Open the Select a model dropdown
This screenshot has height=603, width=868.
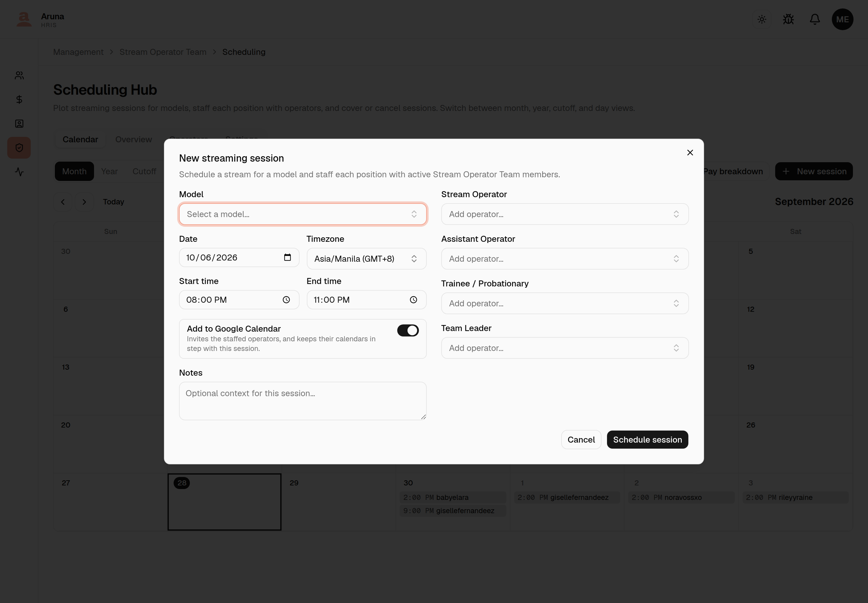click(x=303, y=214)
